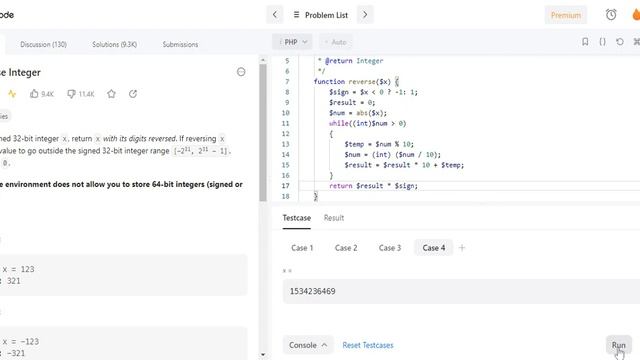Share the problem with the share icon
The image size is (640, 360).
point(133,94)
